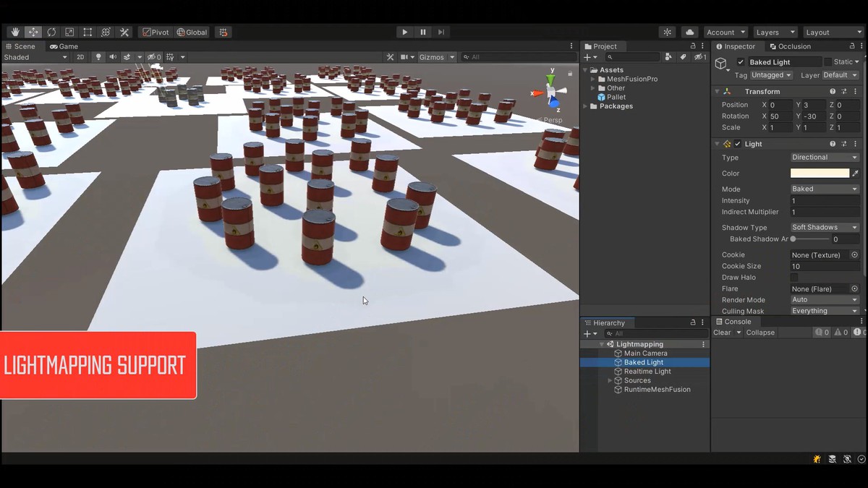
Task: Toggle scene visibility hidden objects counter
Action: pos(154,57)
